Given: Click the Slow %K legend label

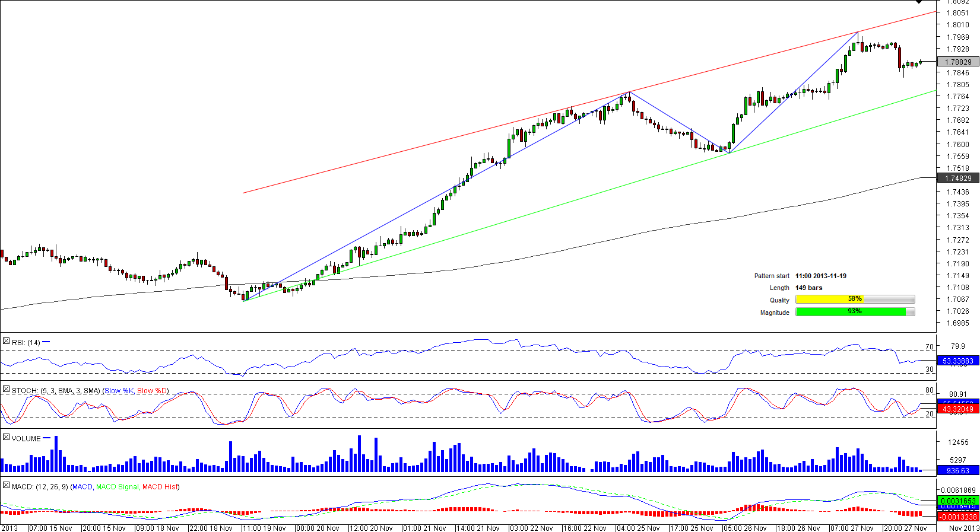Looking at the screenshot, I should click(119, 391).
